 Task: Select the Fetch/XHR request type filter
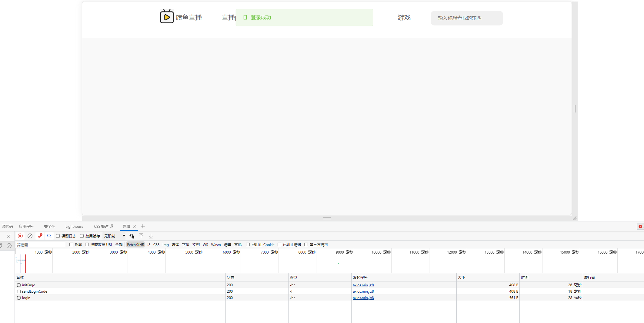point(135,245)
